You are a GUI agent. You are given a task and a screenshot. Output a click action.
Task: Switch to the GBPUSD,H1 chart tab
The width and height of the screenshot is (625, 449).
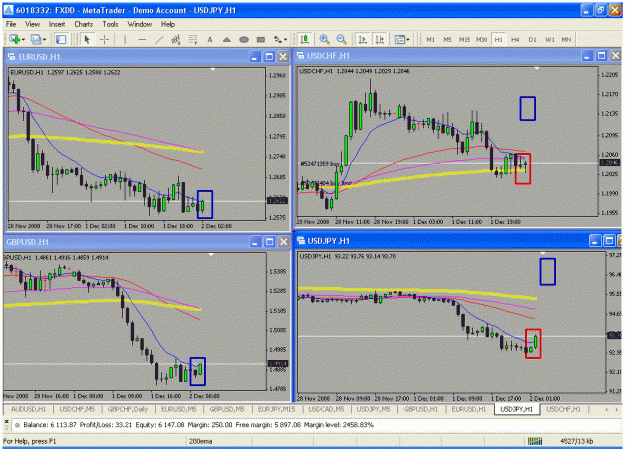point(421,409)
